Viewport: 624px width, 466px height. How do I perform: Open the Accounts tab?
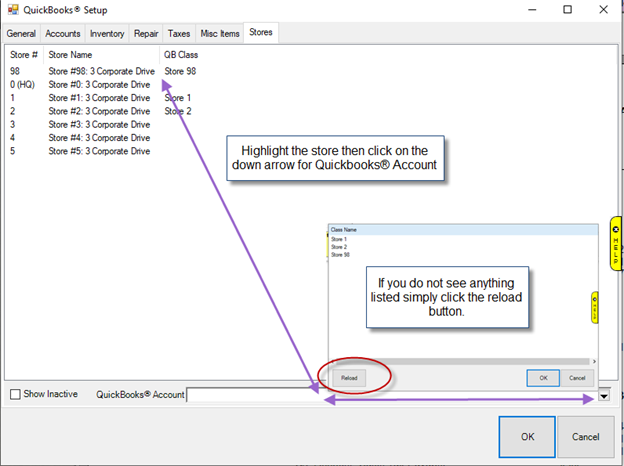[62, 34]
